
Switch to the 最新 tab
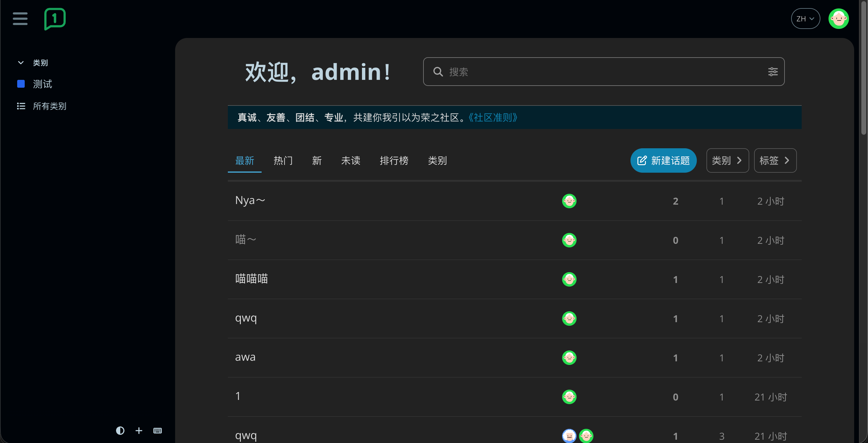245,161
